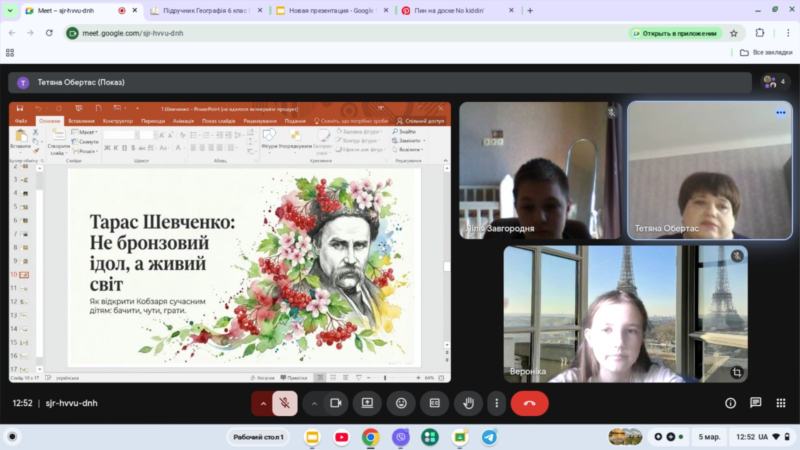Open the tab search dropdown arrow
The image size is (800, 450).
click(11, 11)
